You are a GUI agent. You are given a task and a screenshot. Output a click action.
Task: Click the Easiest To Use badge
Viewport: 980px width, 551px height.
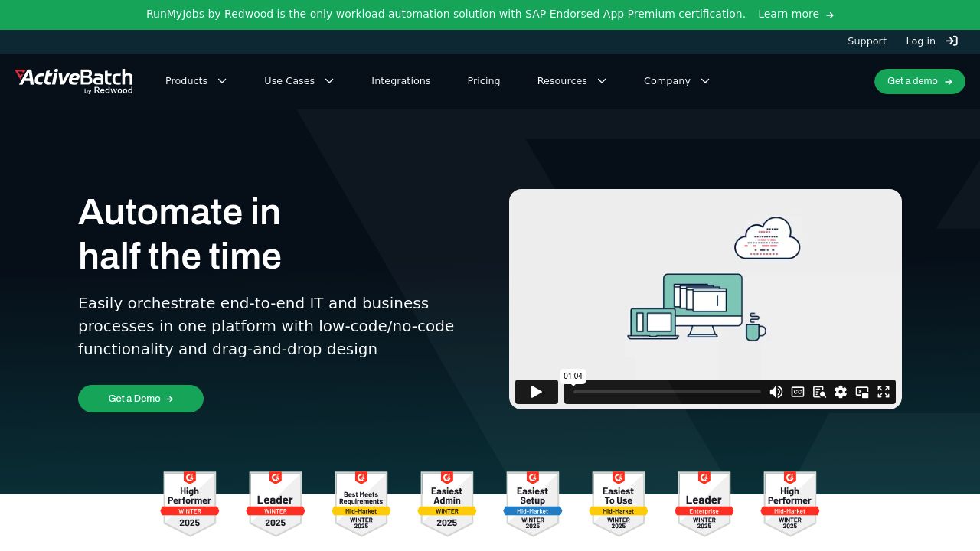click(x=619, y=504)
